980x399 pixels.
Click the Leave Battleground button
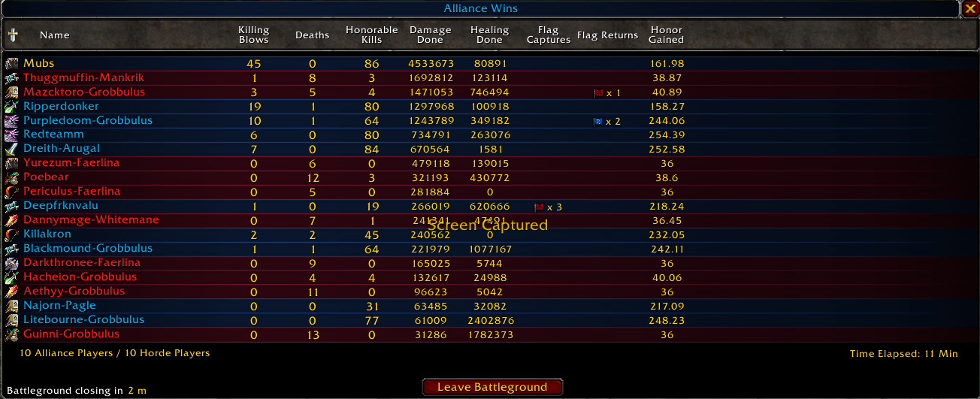[492, 387]
